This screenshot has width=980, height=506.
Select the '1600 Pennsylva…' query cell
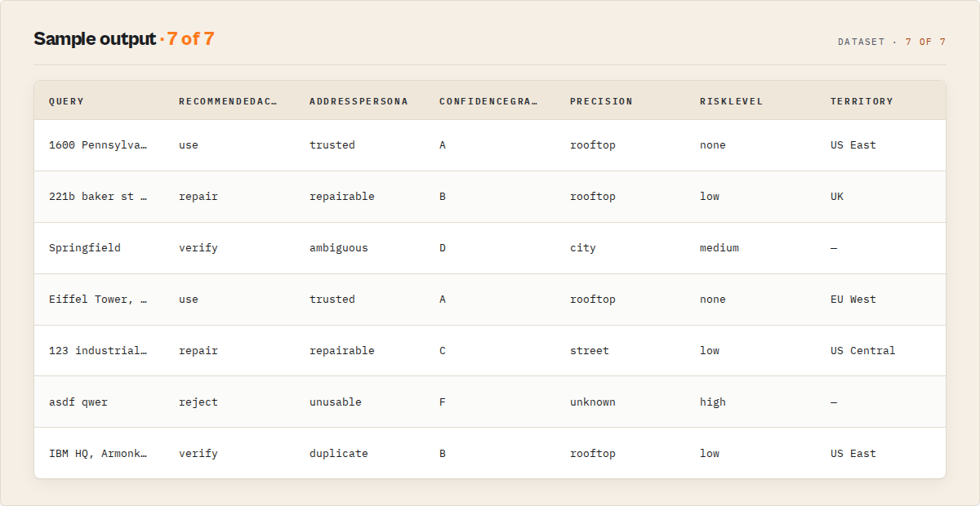click(98, 145)
